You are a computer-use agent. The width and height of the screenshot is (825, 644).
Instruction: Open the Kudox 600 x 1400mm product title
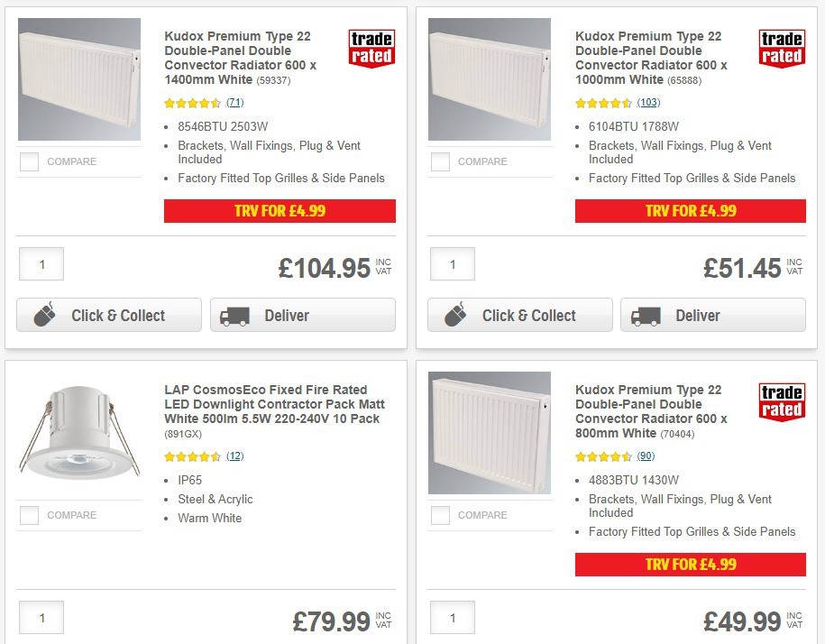click(237, 58)
